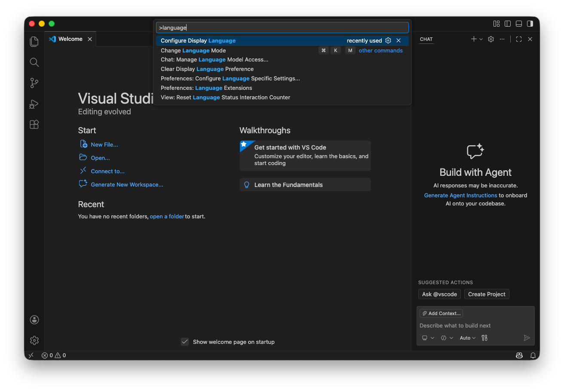This screenshot has width=564, height=392.
Task: Open the Accounts menu icon
Action: coord(34,320)
